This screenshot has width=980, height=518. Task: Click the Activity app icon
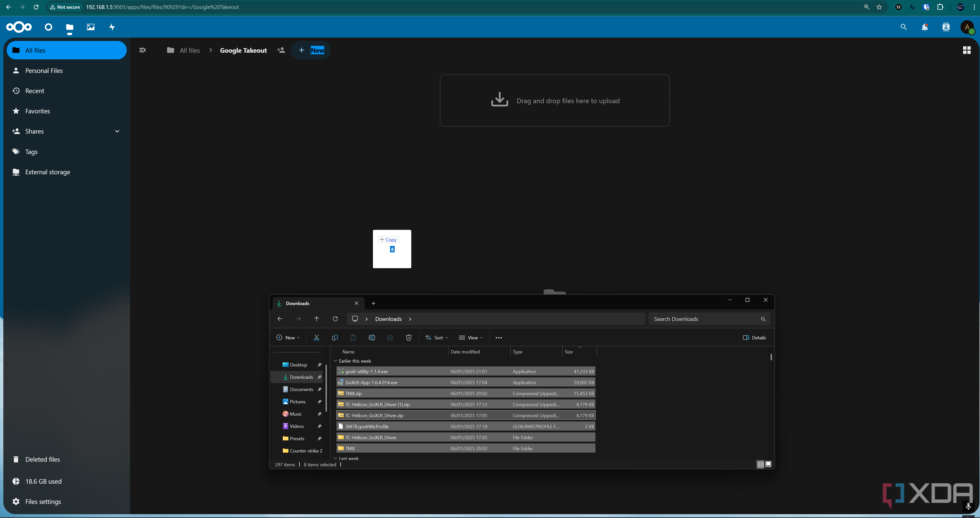[x=112, y=27]
